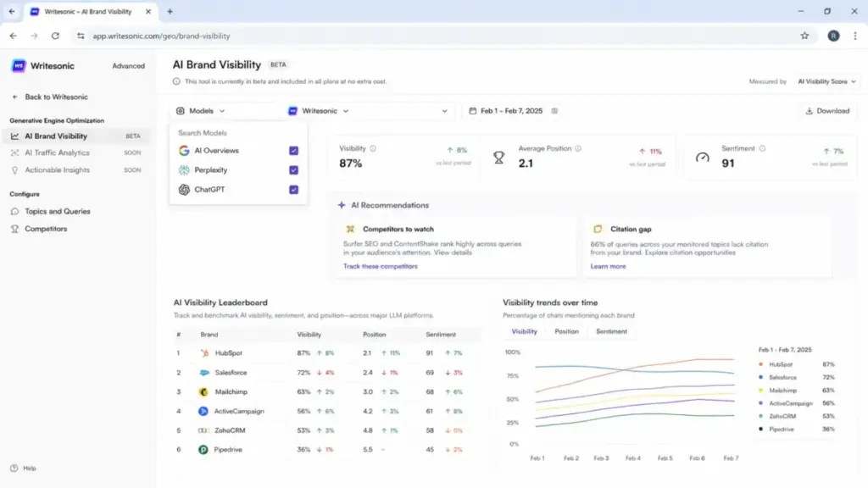Uncheck the Perplexity checkbox
The height and width of the screenshot is (488, 868).
coord(294,169)
